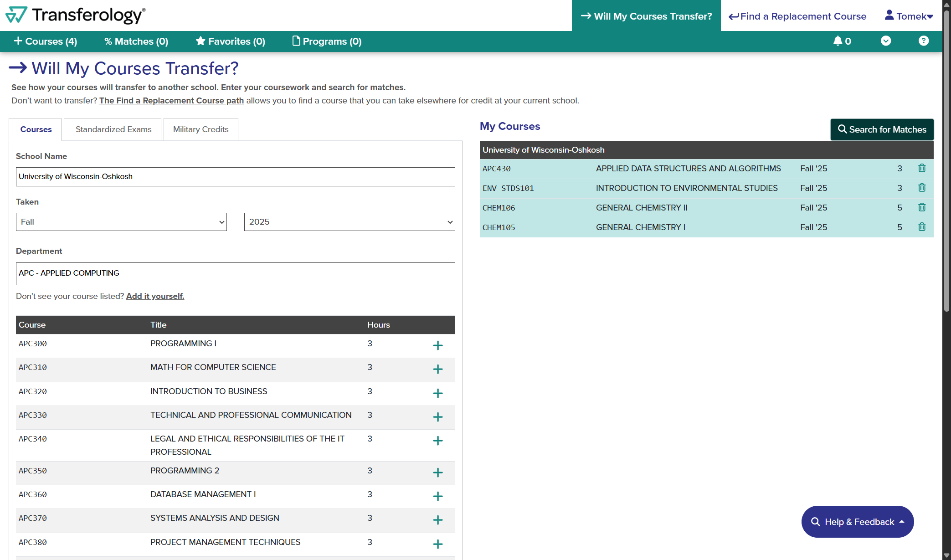The image size is (951, 560).
Task: Add APC310 Math for Computer Science
Action: (437, 369)
